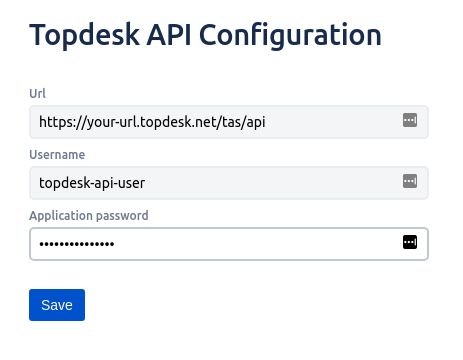The image size is (463, 360).
Task: Open black autofill icon in Application password field
Action: coord(410,242)
